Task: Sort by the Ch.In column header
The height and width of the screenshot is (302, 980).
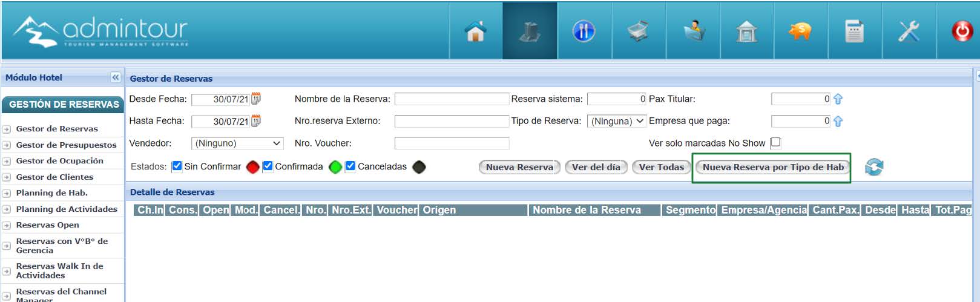Action: (x=150, y=210)
